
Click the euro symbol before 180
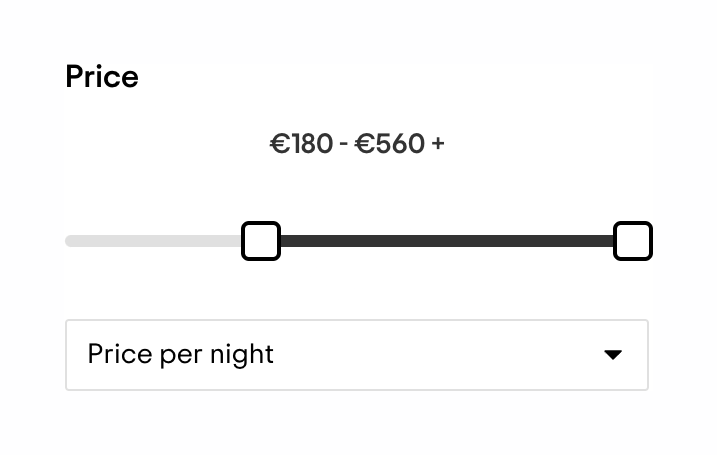coord(279,144)
